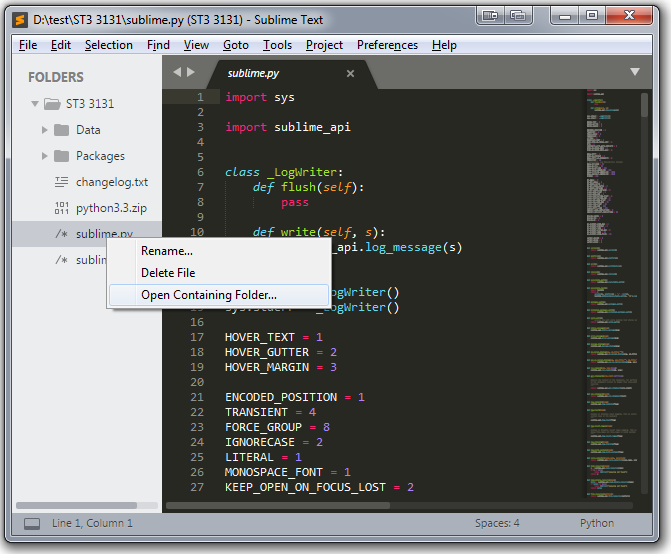Click the LITERAL = 1 code line
The image size is (671, 554).
264,457
